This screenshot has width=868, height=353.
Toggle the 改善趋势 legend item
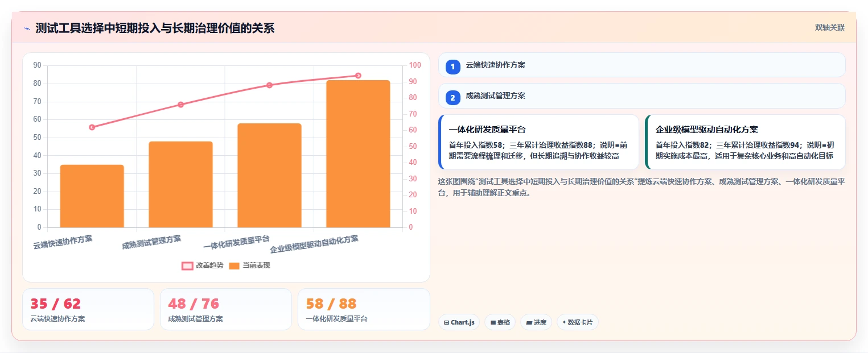[201, 265]
